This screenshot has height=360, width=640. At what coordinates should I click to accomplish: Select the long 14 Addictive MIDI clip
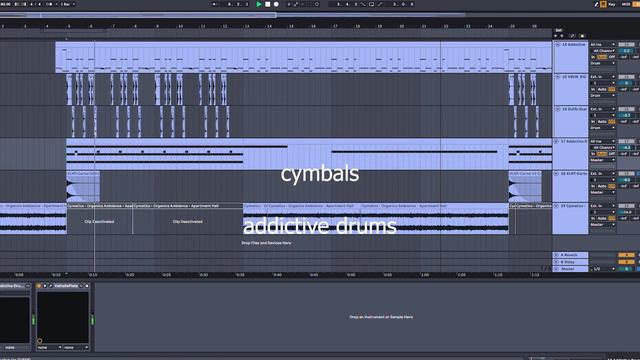pyautogui.click(x=303, y=57)
